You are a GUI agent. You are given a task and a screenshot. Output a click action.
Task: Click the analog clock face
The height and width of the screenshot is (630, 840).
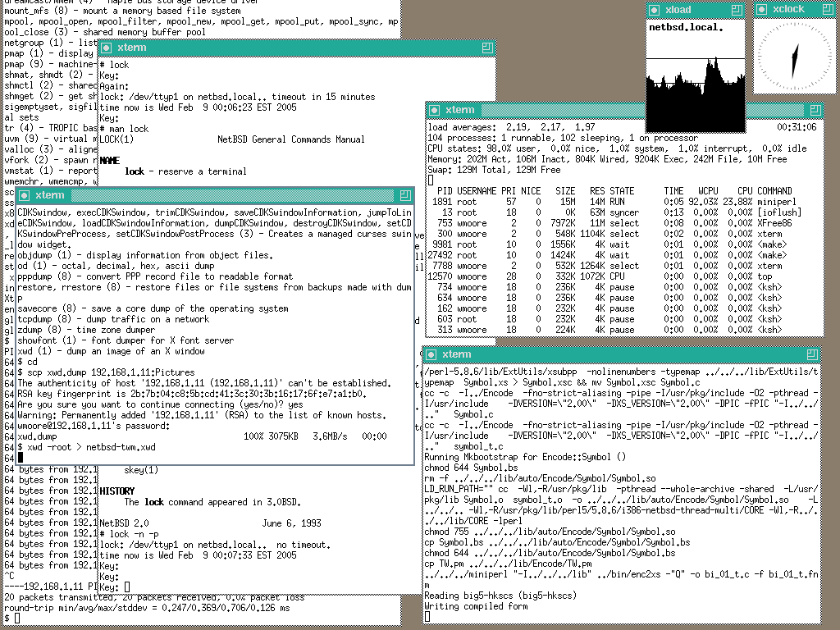pyautogui.click(x=793, y=57)
